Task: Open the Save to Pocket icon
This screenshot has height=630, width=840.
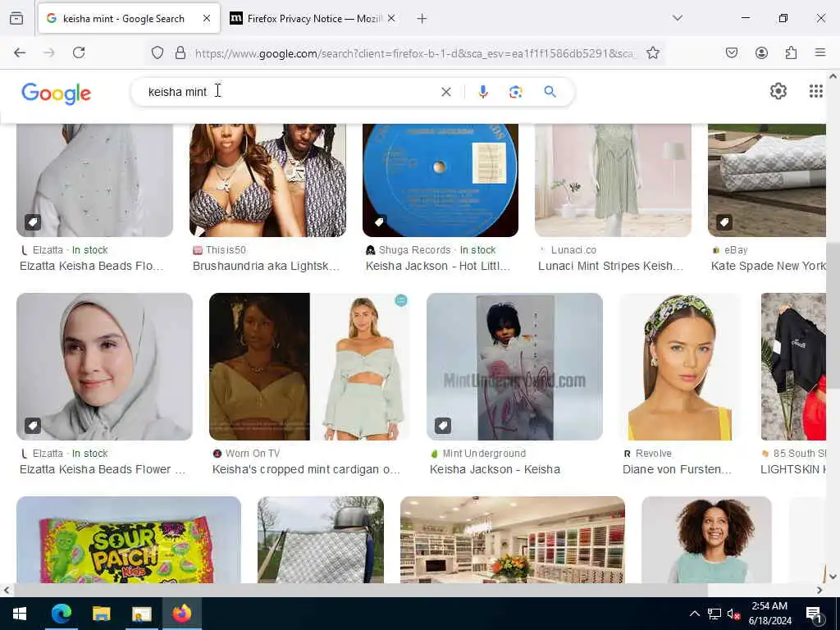Action: [732, 52]
